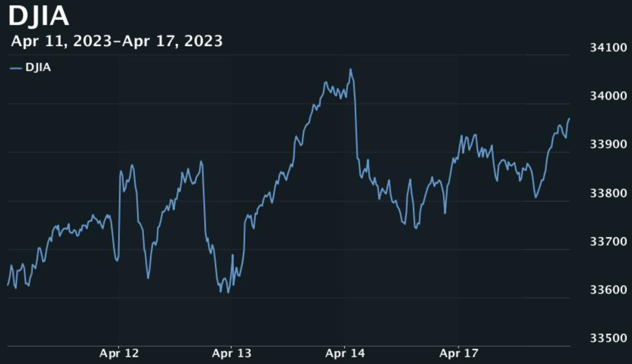Viewport: 632px width, 364px height.
Task: Click the Apr 13 x-axis label
Action: [232, 353]
